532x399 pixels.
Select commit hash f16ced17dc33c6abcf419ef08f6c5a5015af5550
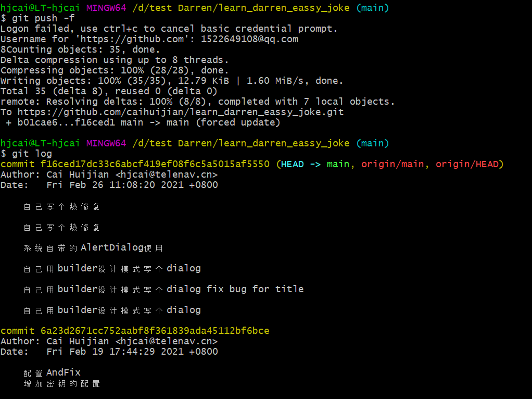point(155,165)
